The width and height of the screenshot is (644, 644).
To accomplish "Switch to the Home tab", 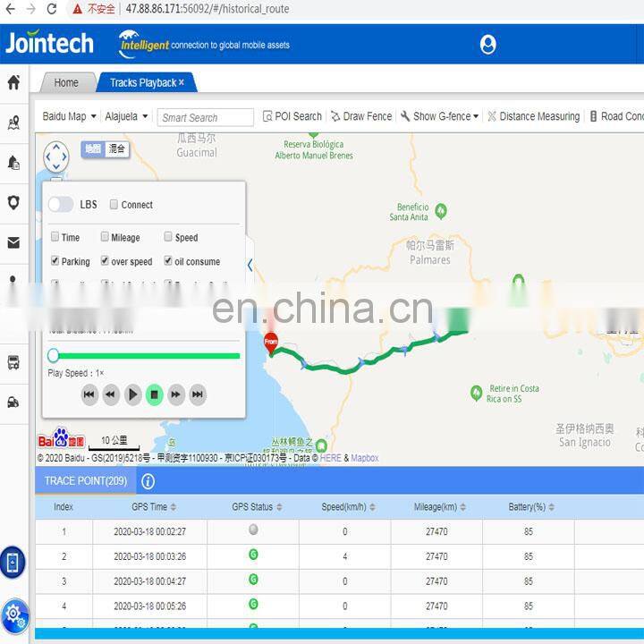I will tap(66, 82).
